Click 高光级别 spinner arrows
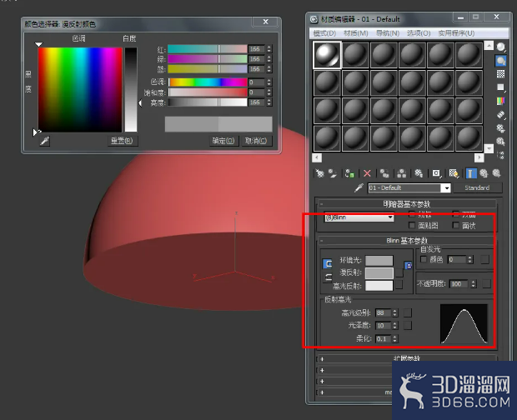517x420 pixels. tap(395, 312)
